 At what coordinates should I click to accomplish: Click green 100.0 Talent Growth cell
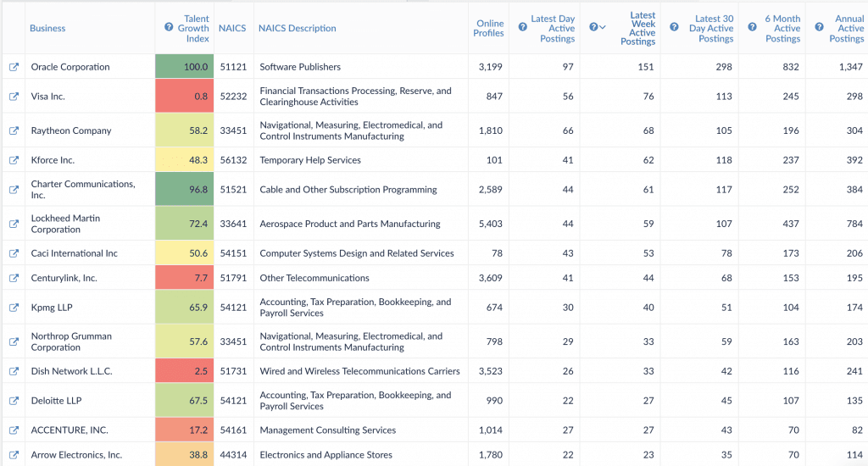[184, 66]
